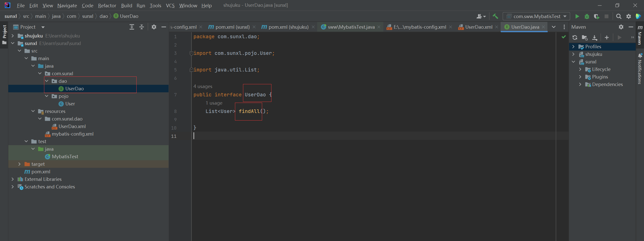Screen dimensions: 644x241
Task: Build project with the hammer icon
Action: coord(495,16)
